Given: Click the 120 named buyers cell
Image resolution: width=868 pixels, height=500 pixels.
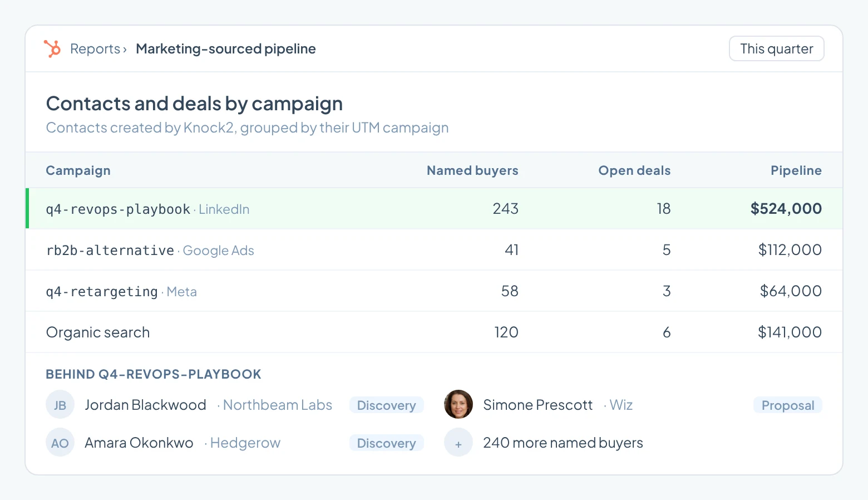Looking at the screenshot, I should click(x=506, y=332).
